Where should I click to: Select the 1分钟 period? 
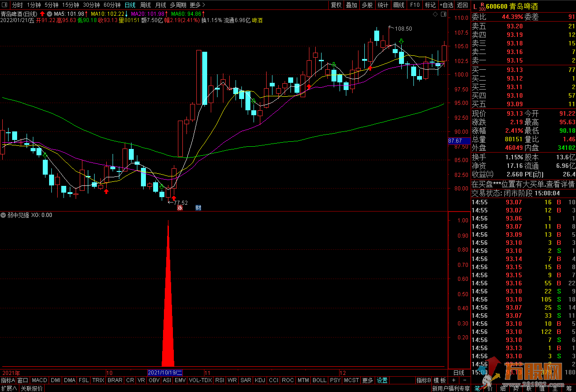(34, 5)
